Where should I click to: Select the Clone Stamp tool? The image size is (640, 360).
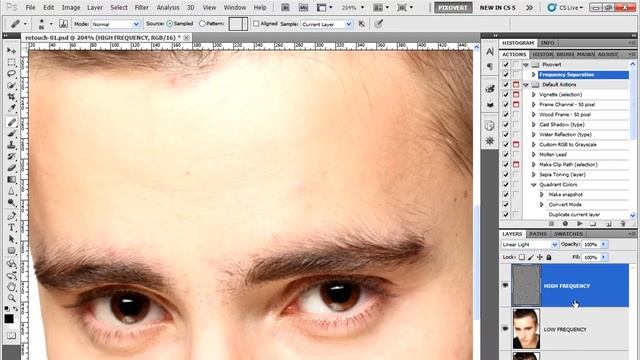tap(11, 145)
